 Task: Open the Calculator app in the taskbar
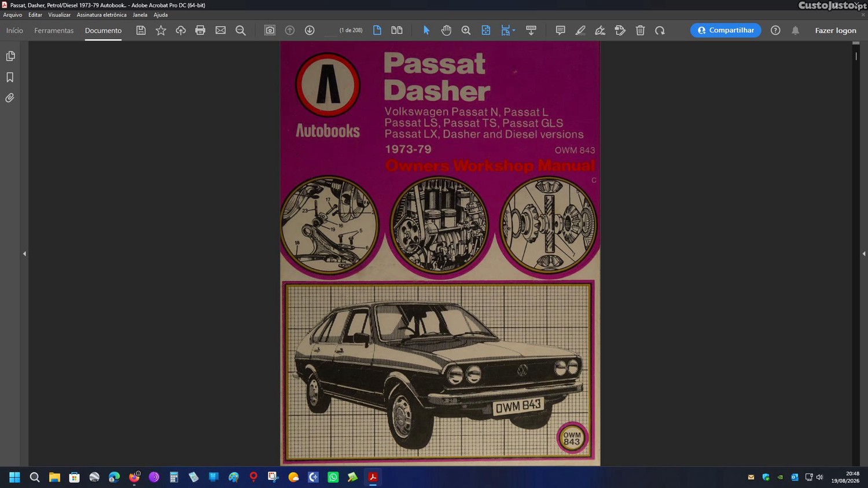click(x=174, y=477)
